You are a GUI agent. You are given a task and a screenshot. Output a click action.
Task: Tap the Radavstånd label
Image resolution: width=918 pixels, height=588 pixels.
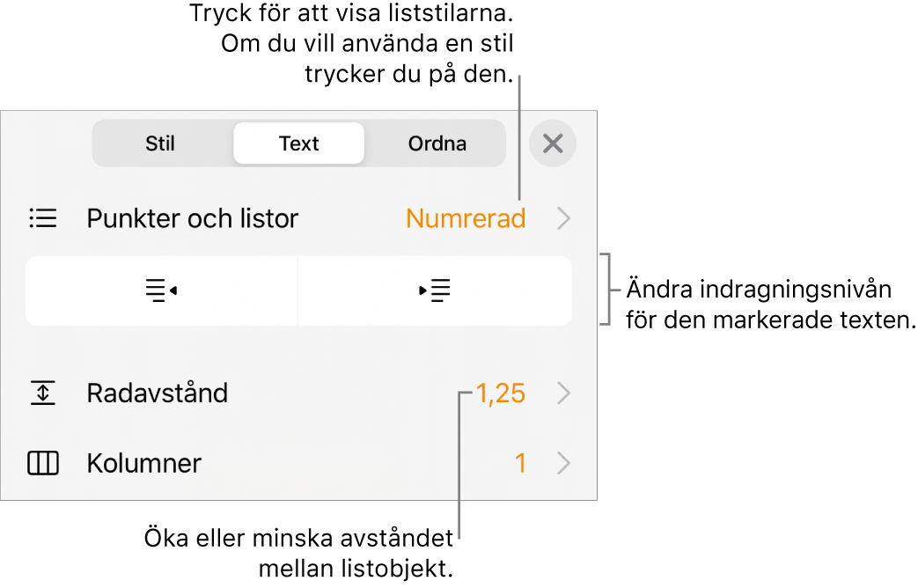[158, 393]
